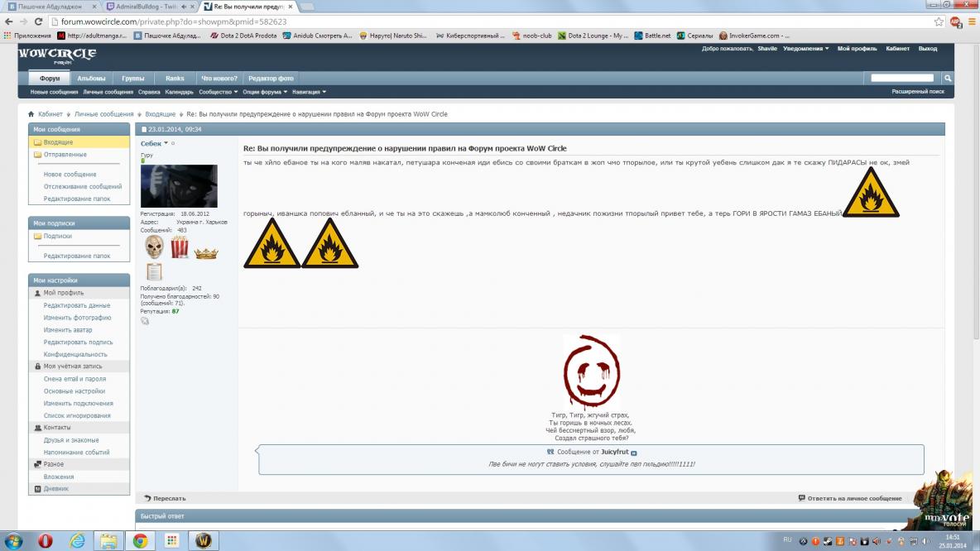The height and width of the screenshot is (551, 980).
Task: Click the view-post icon beside Juicyfrut
Action: [x=634, y=453]
